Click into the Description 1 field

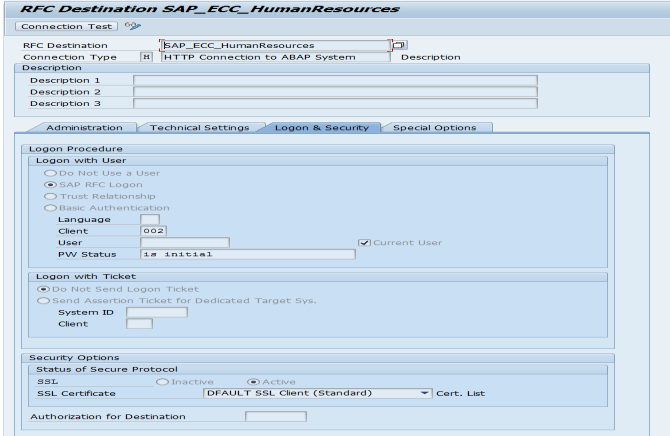(335, 80)
